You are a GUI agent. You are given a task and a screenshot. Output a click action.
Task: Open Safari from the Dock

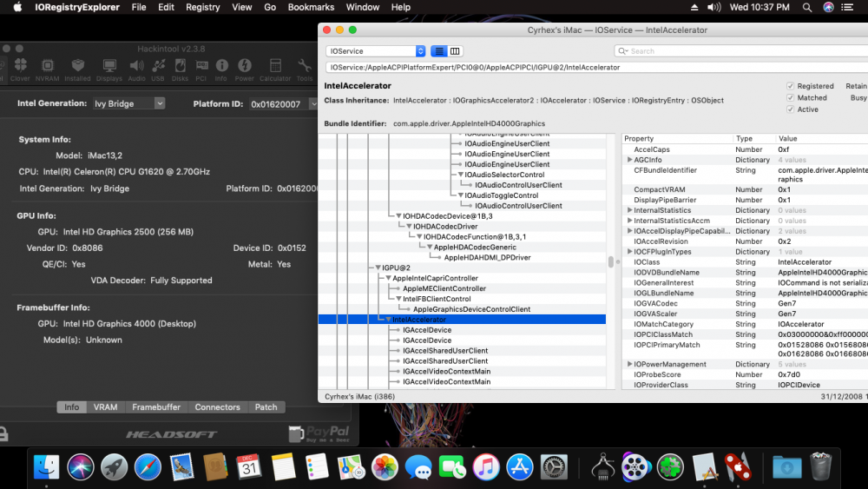click(x=148, y=466)
